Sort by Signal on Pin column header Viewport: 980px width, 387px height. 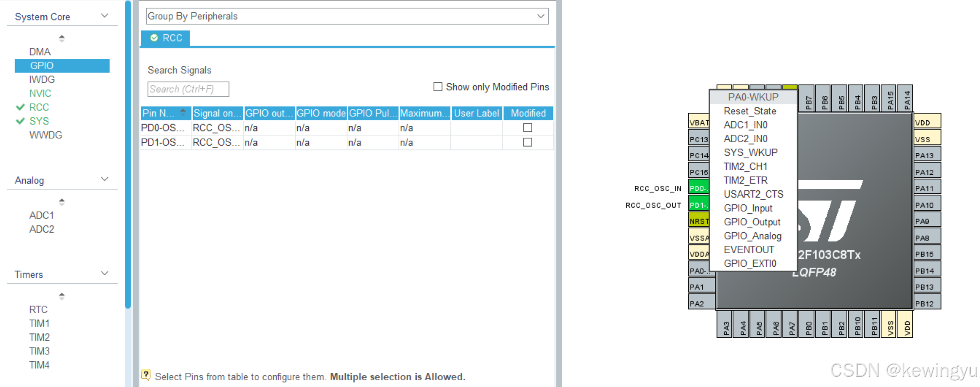(x=217, y=113)
